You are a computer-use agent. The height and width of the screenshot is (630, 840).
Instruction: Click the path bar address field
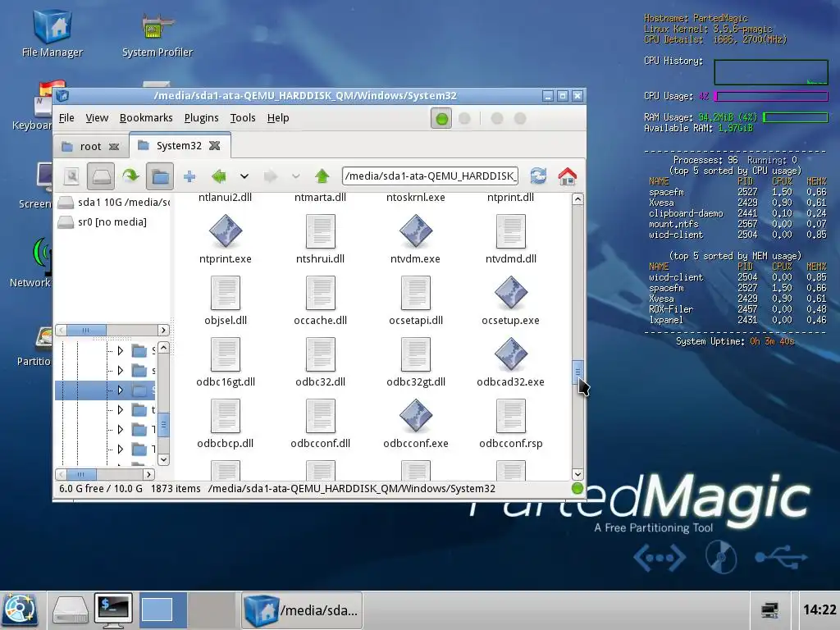point(430,176)
